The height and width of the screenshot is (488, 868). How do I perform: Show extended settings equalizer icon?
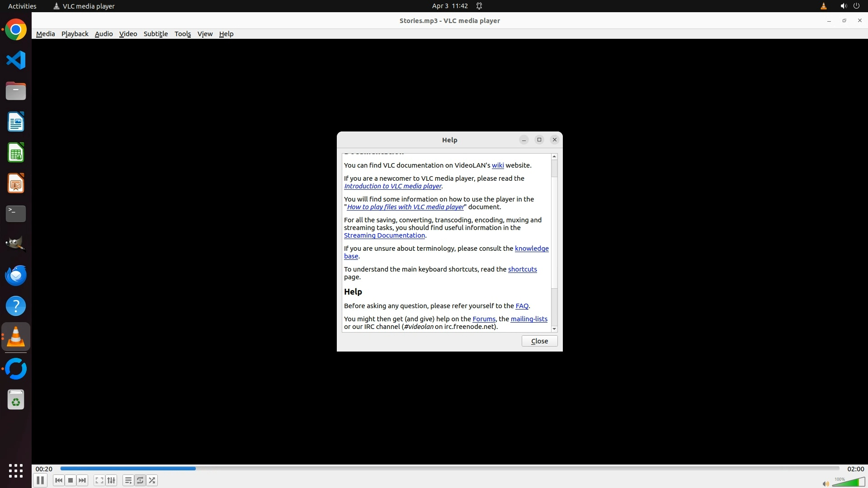pos(111,480)
